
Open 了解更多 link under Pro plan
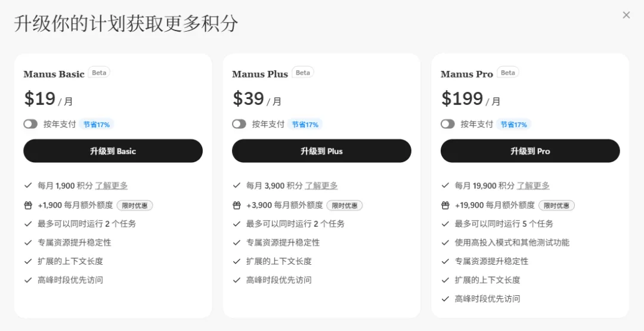coord(533,185)
